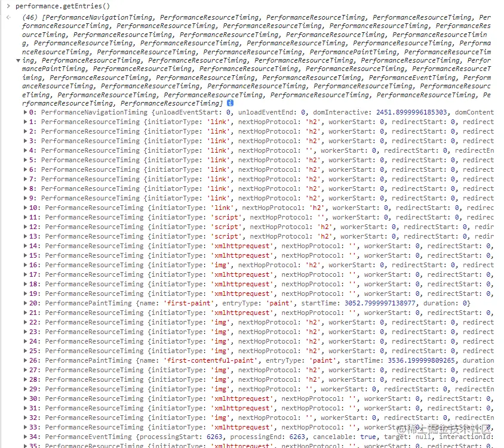Image resolution: width=504 pixels, height=448 pixels.
Task: Click the 'first-paint' string value
Action: pyautogui.click(x=189, y=303)
